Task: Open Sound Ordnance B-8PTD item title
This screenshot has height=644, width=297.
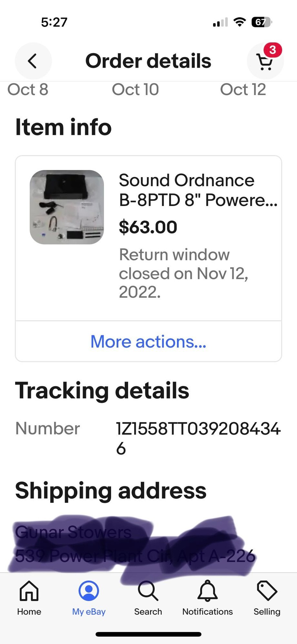Action: pos(198,190)
